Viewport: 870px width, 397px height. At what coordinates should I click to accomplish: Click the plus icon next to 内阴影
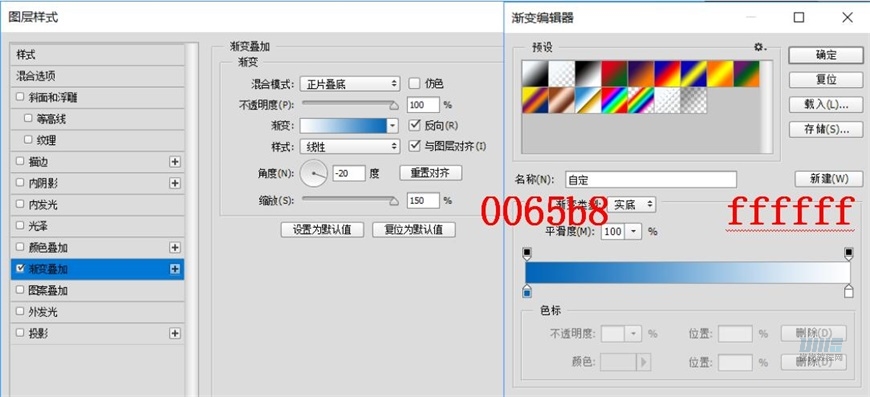pos(175,183)
